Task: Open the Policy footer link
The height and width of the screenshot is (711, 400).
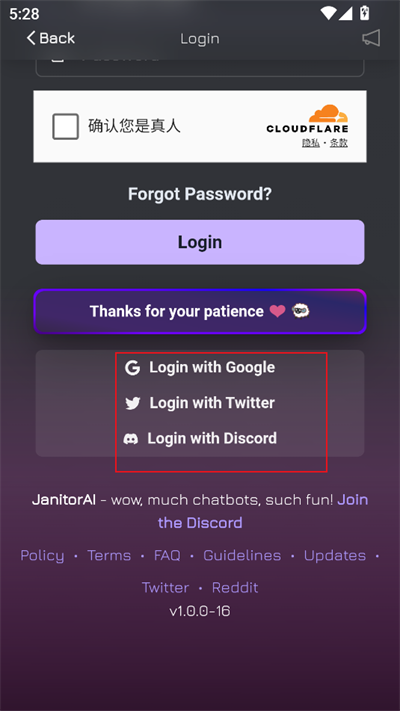Action: coord(42,555)
